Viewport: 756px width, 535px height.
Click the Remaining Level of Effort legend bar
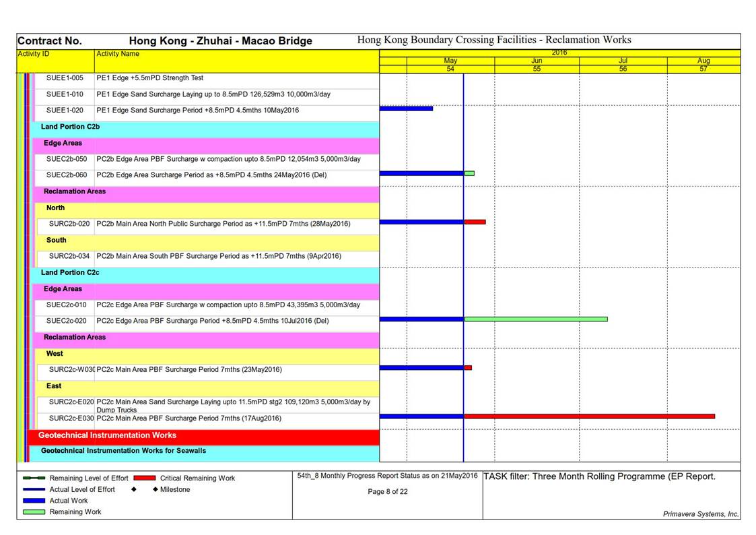(34, 478)
